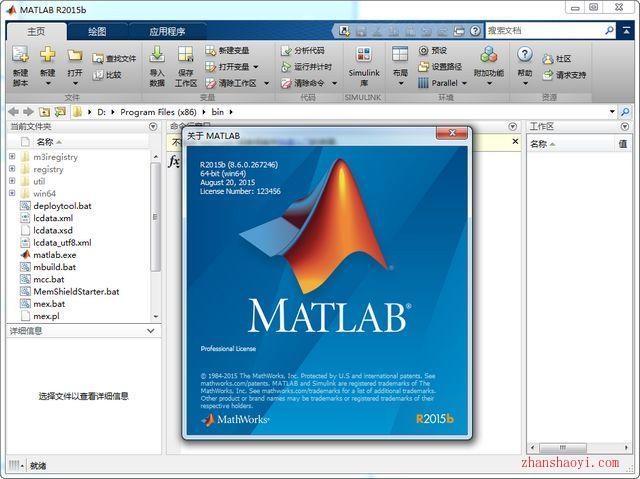This screenshot has width=640, height=479.
Task: Open Community (社区)
Action: click(556, 59)
